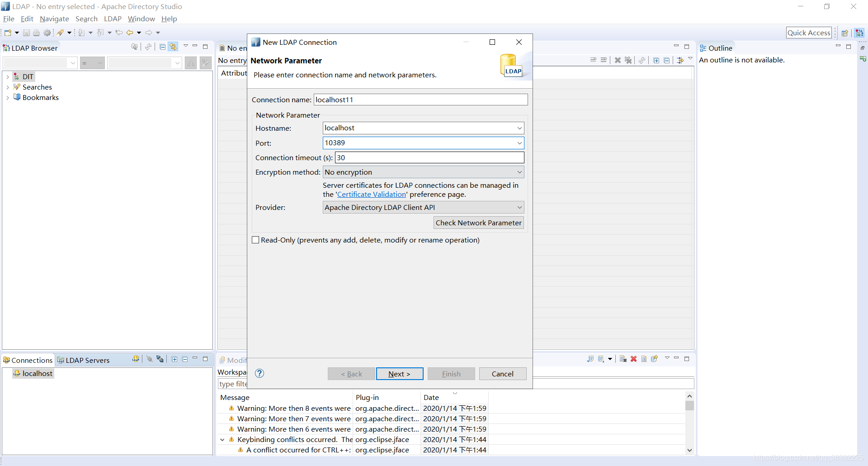Click the New wizard icon in main toolbar
This screenshot has height=466, width=868.
tap(8, 33)
